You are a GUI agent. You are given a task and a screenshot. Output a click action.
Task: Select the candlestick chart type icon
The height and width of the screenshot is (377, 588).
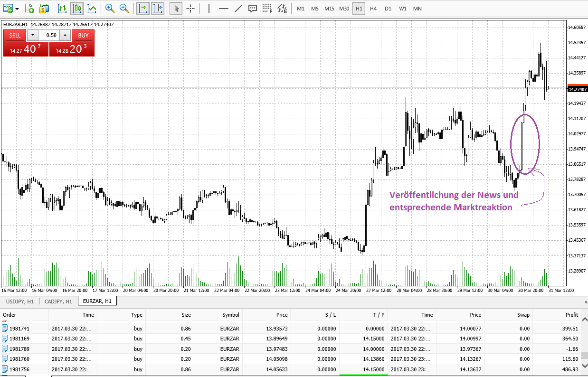77,9
